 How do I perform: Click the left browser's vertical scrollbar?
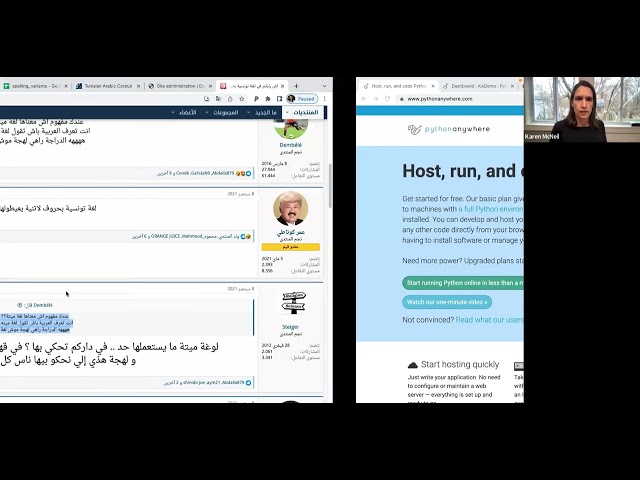[x=330, y=186]
